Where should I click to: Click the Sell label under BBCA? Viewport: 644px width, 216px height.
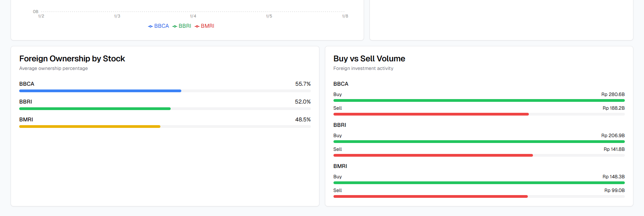(x=338, y=108)
